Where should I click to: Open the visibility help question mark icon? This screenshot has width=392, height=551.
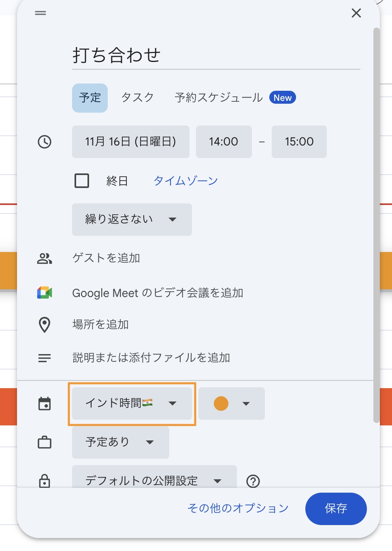pyautogui.click(x=253, y=481)
